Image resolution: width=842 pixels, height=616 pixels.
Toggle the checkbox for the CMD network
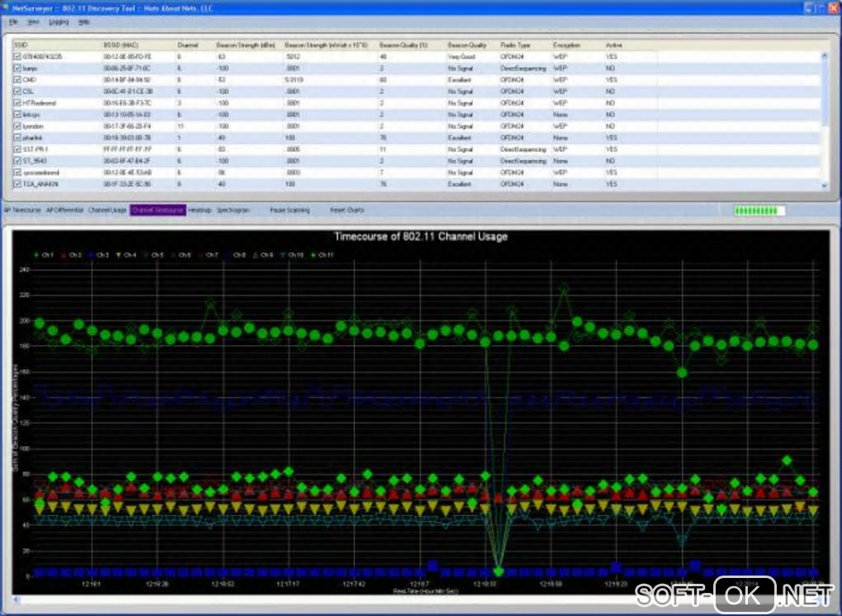(17, 79)
